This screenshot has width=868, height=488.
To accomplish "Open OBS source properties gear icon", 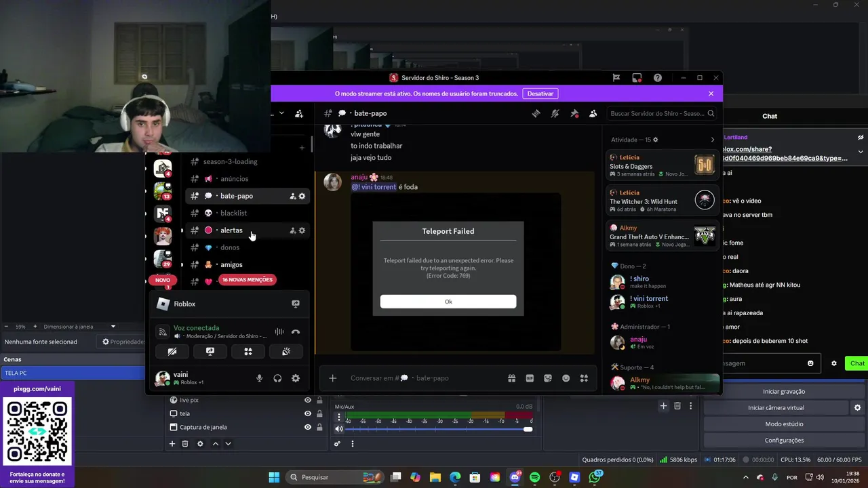I will (200, 444).
